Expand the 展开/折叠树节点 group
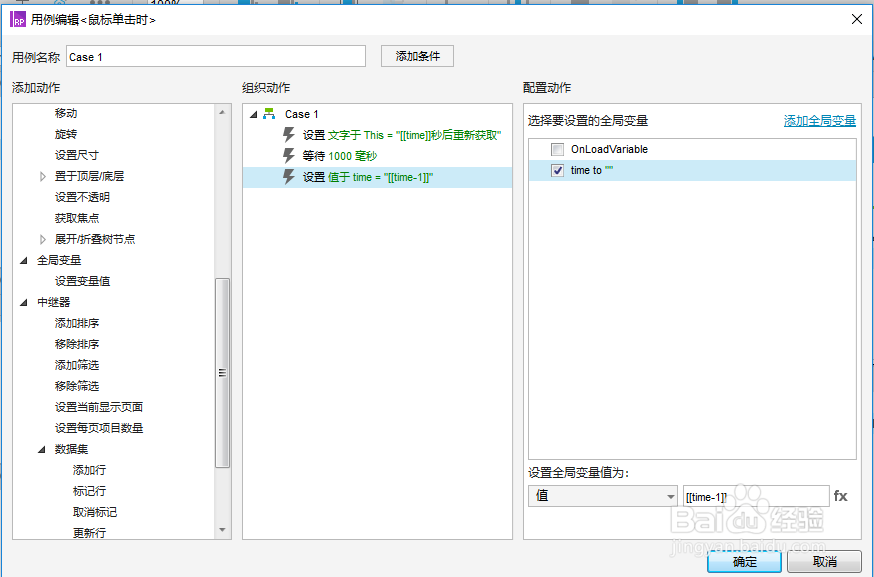This screenshot has height=577, width=874. point(43,240)
